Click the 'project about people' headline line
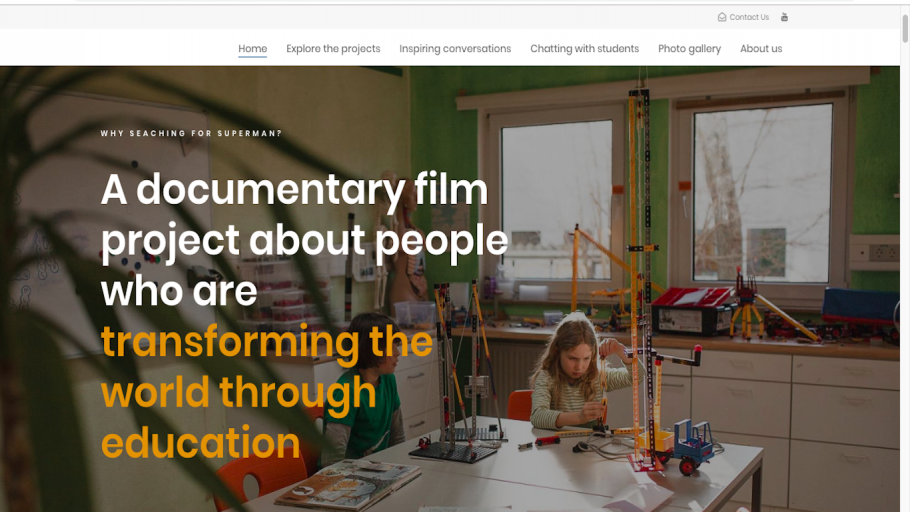 [x=304, y=241]
